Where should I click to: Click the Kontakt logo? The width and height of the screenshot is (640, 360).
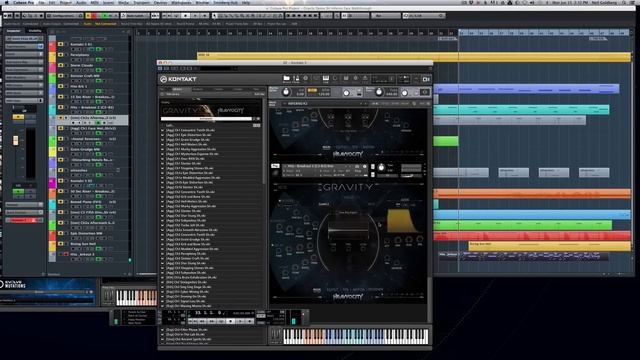[178, 79]
